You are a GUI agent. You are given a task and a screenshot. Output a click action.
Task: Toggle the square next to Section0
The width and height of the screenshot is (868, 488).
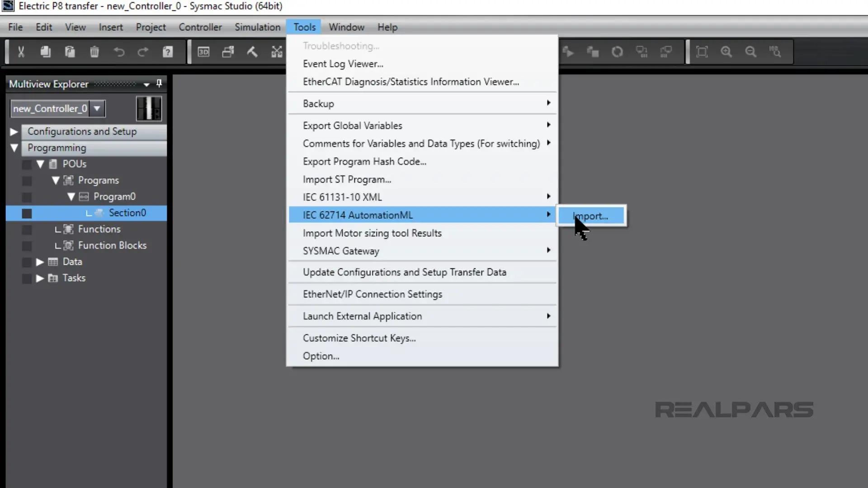[27, 213]
